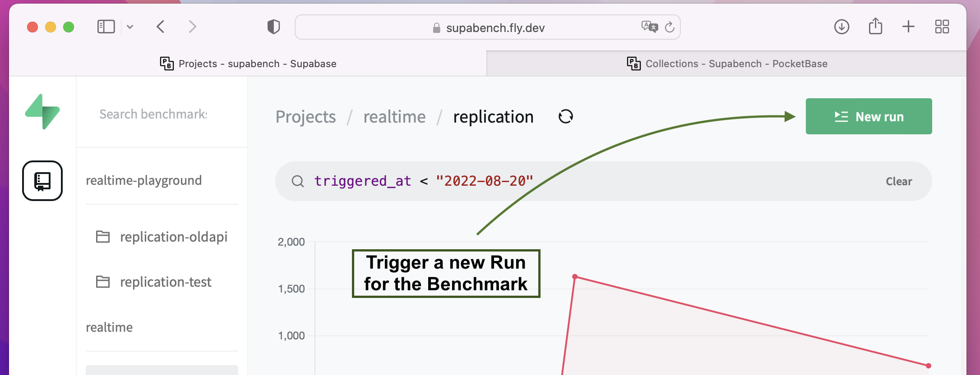Reload the page from the address bar
This screenshot has width=980, height=375.
click(x=670, y=27)
